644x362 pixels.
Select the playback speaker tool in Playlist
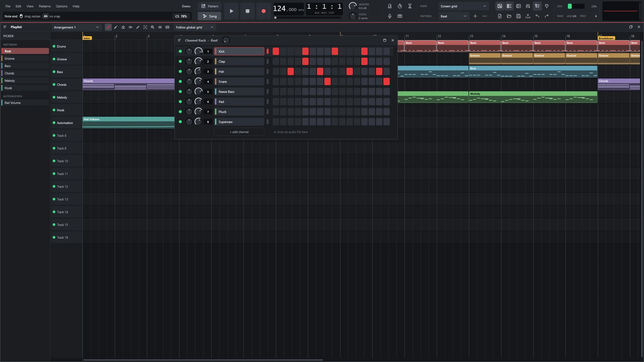pyautogui.click(x=160, y=27)
